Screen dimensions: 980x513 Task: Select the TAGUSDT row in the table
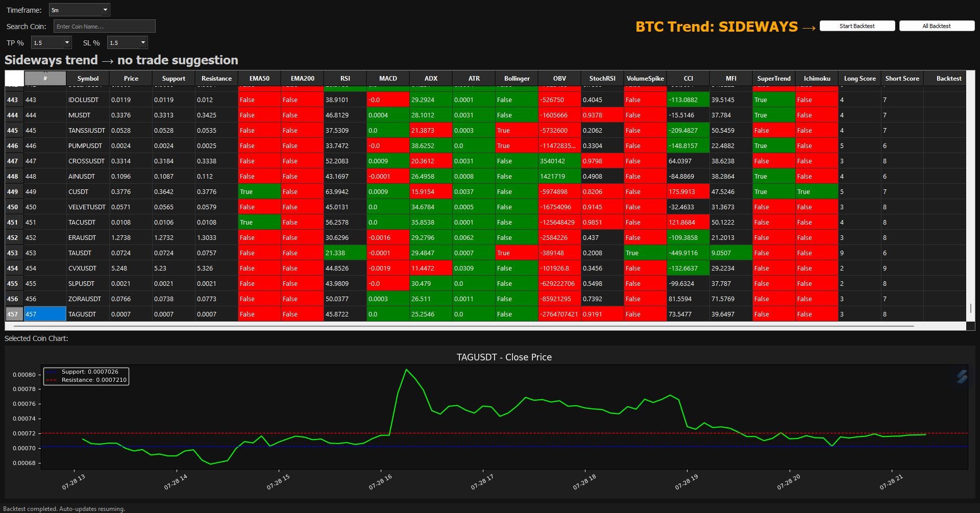(x=83, y=314)
